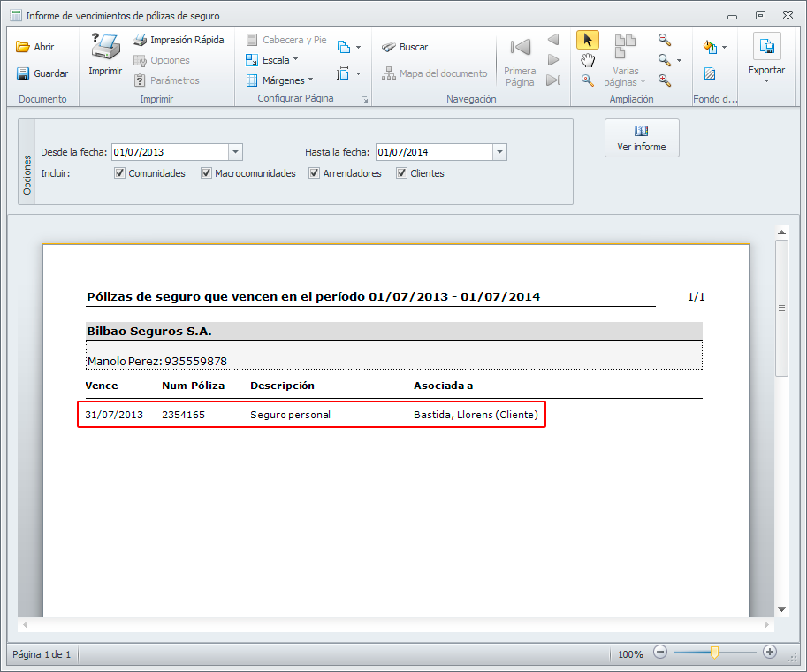Click scrollbar down arrow
The height and width of the screenshot is (672, 807).
click(781, 609)
